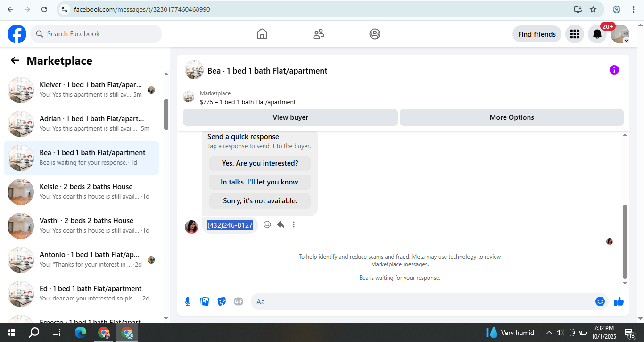This screenshot has height=342, width=644.
Task: Click the chat messages scrollbar
Action: point(625,242)
